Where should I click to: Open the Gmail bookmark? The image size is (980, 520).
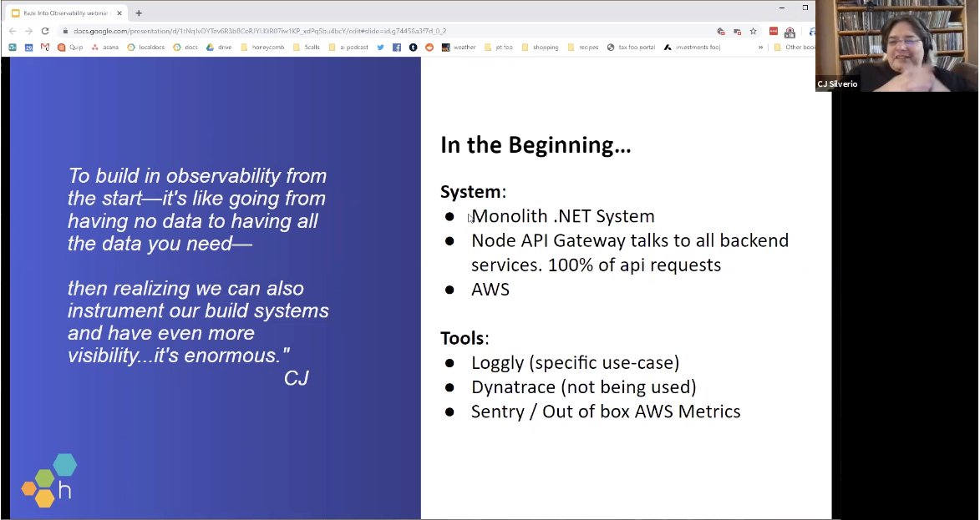44,47
